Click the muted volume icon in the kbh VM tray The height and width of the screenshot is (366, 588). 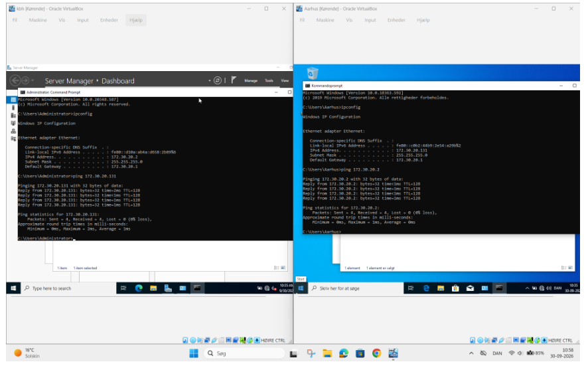coord(274,288)
